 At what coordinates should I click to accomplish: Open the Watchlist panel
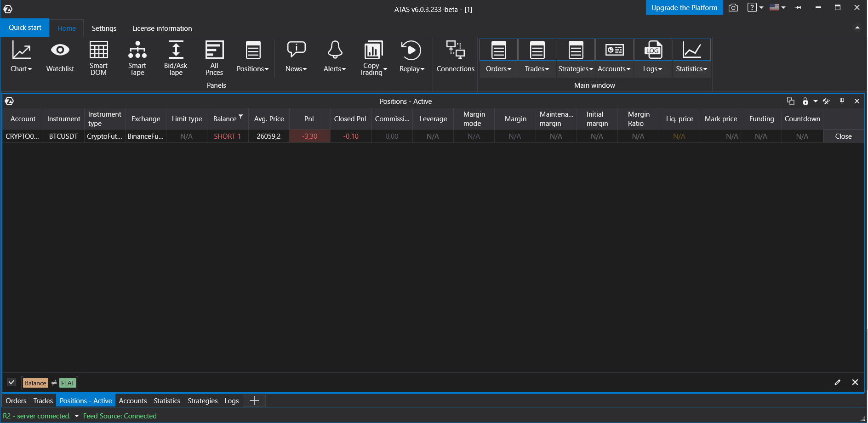click(x=60, y=56)
